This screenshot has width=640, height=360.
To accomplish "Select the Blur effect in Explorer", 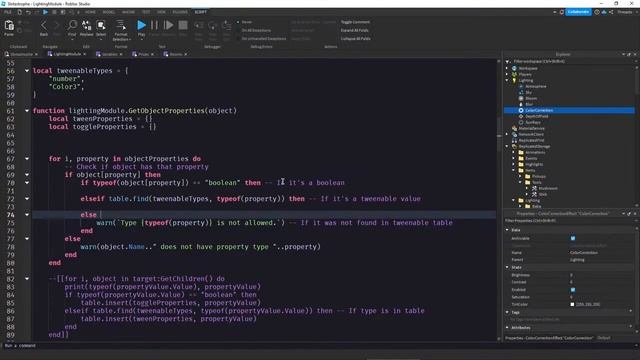I will pyautogui.click(x=529, y=104).
